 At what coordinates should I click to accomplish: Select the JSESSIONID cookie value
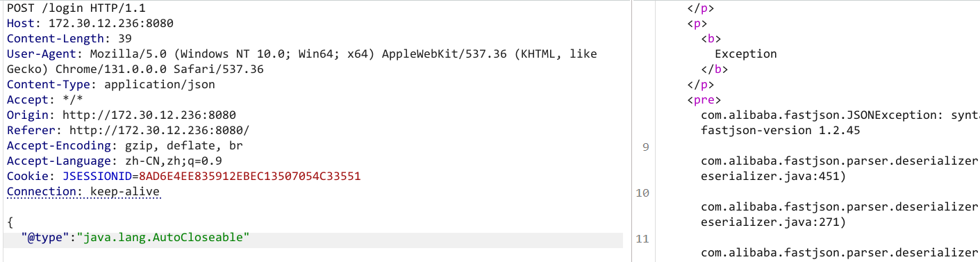pos(249,176)
